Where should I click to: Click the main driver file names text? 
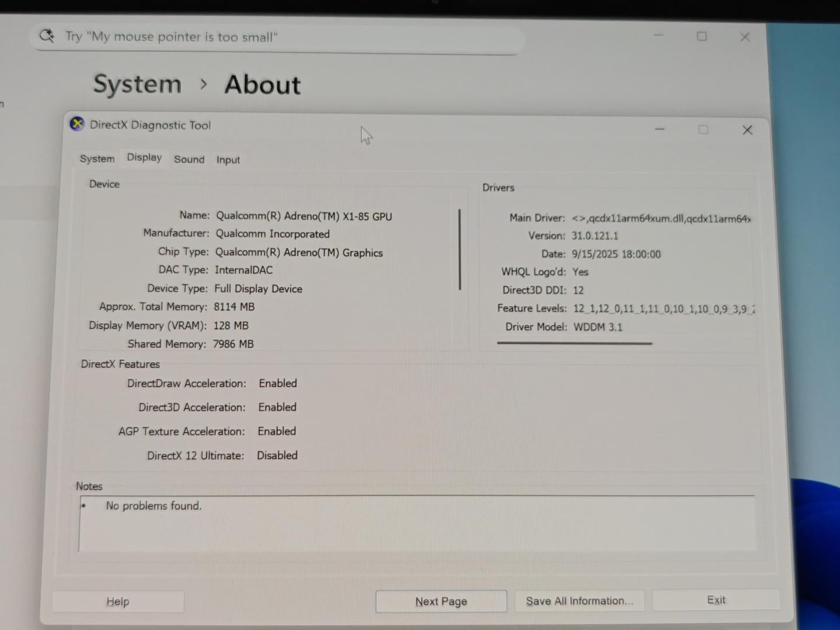click(661, 219)
